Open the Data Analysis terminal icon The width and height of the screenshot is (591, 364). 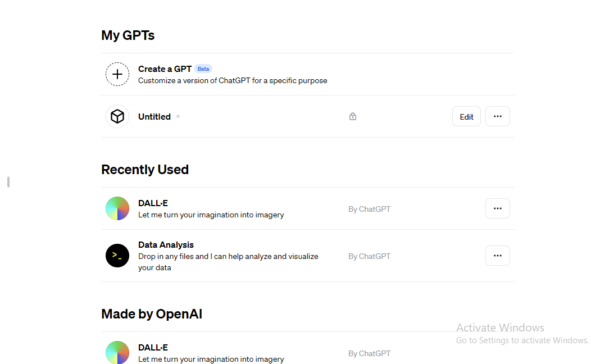(117, 256)
